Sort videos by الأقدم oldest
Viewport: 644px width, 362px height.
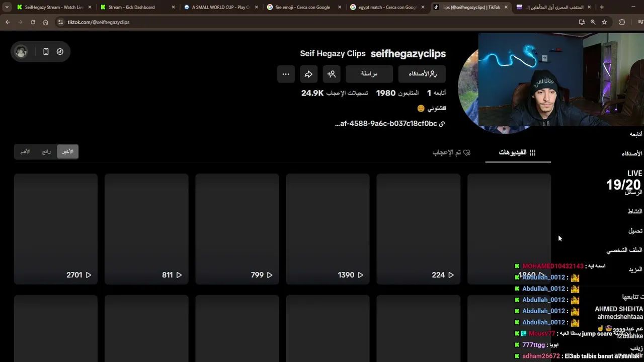25,151
